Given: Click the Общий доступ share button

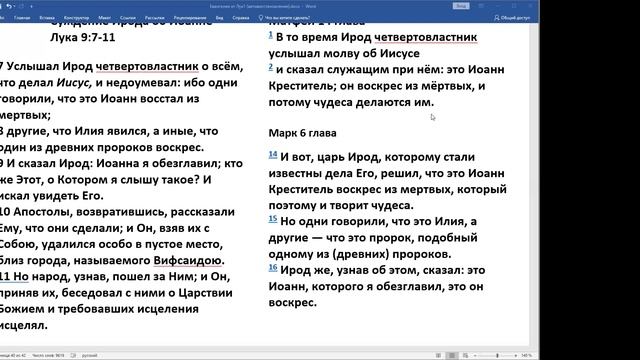Looking at the screenshot, I should (x=512, y=18).
